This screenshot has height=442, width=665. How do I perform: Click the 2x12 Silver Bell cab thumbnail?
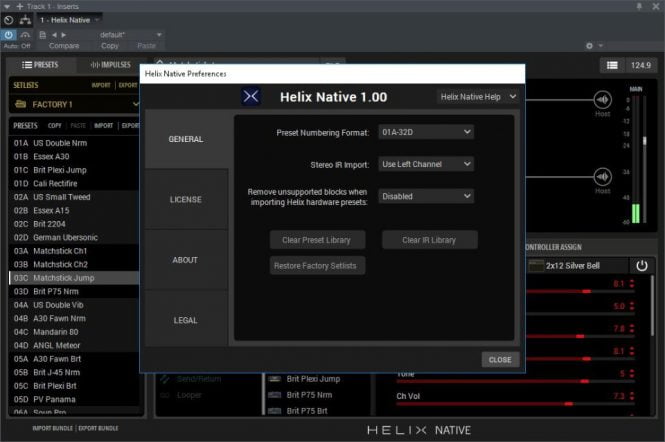[536, 266]
